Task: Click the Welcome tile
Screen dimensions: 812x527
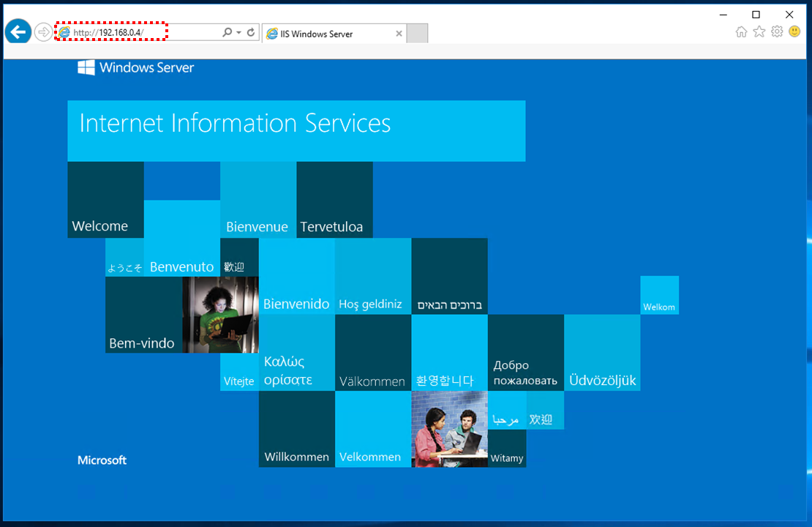Action: [105, 200]
